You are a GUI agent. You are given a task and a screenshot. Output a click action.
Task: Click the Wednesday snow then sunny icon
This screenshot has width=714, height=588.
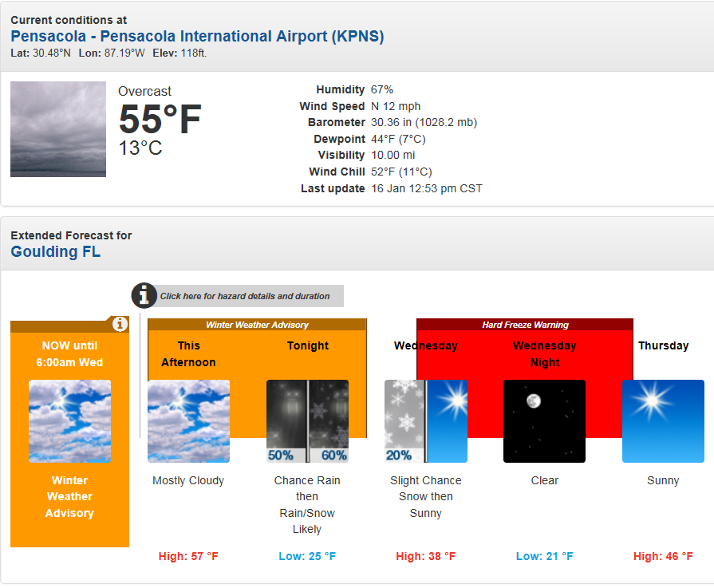click(x=425, y=421)
